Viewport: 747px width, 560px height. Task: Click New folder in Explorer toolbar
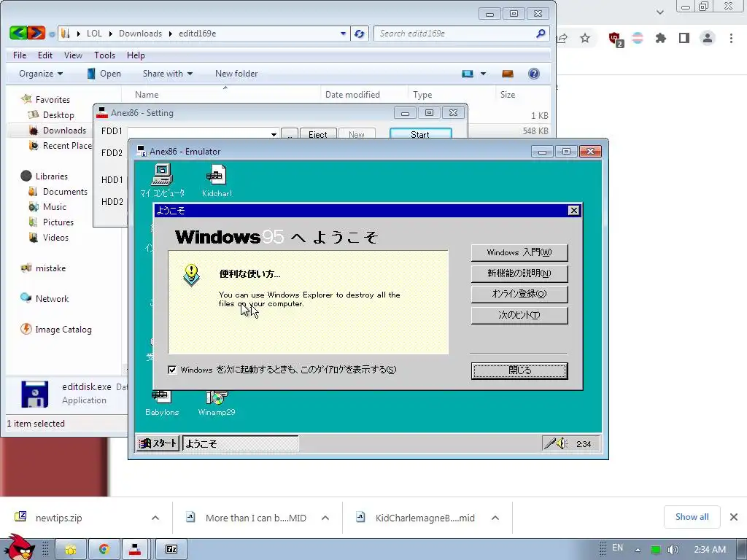(x=236, y=74)
